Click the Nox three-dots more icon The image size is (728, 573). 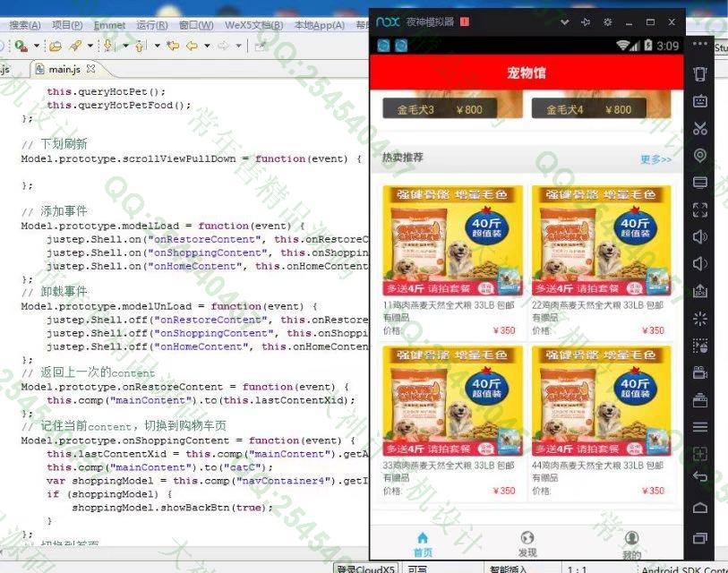pos(700,44)
